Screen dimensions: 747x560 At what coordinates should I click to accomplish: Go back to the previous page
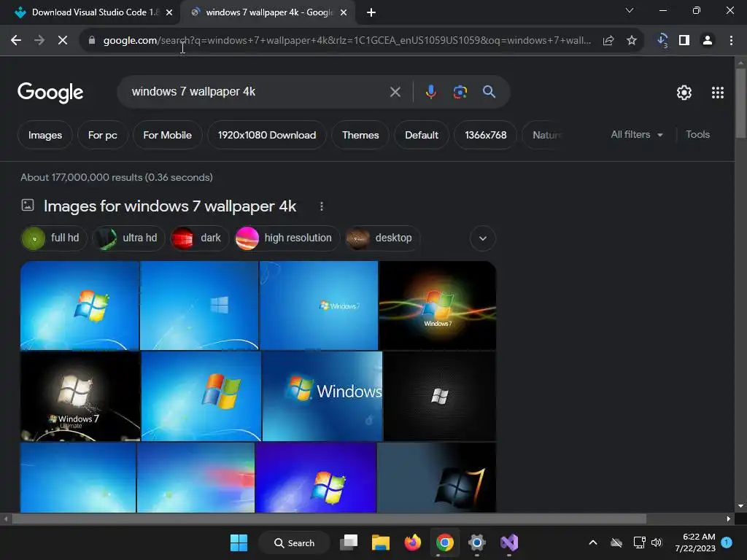click(16, 41)
